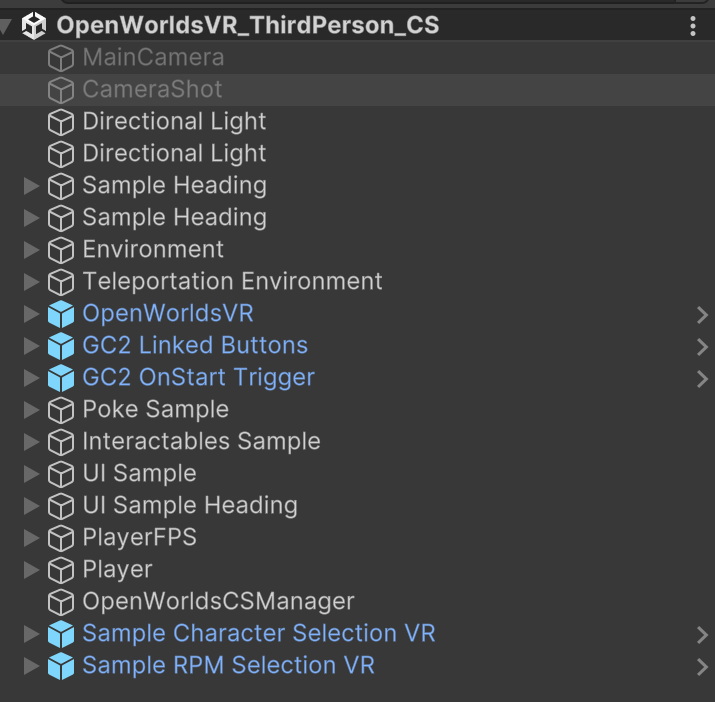The width and height of the screenshot is (715, 702).
Task: Click the cube icon beside CameraShot
Action: pos(61,90)
